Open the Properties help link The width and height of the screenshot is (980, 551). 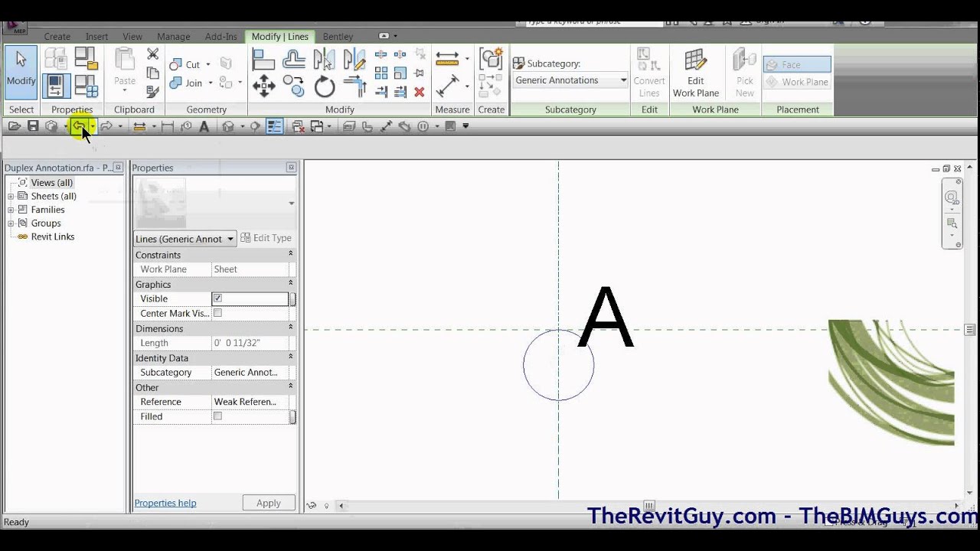pyautogui.click(x=165, y=503)
